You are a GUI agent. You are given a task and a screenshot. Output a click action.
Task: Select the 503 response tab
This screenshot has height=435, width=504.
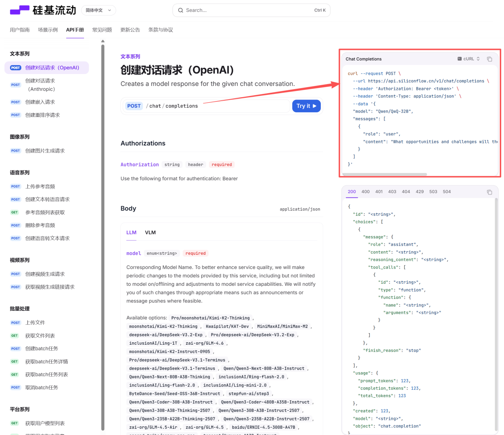point(433,192)
